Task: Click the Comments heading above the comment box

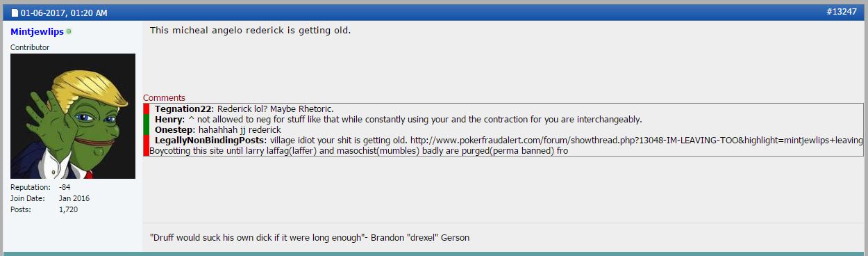Action: pos(165,98)
